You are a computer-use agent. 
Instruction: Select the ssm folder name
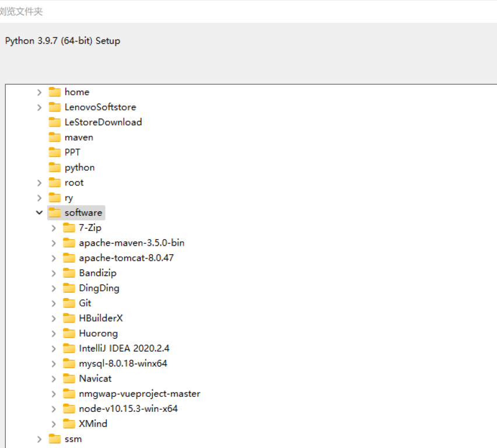(73, 439)
